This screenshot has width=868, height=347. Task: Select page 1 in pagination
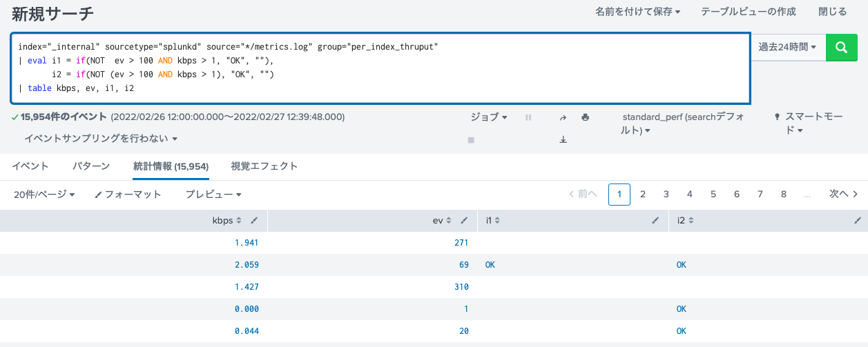pos(619,195)
